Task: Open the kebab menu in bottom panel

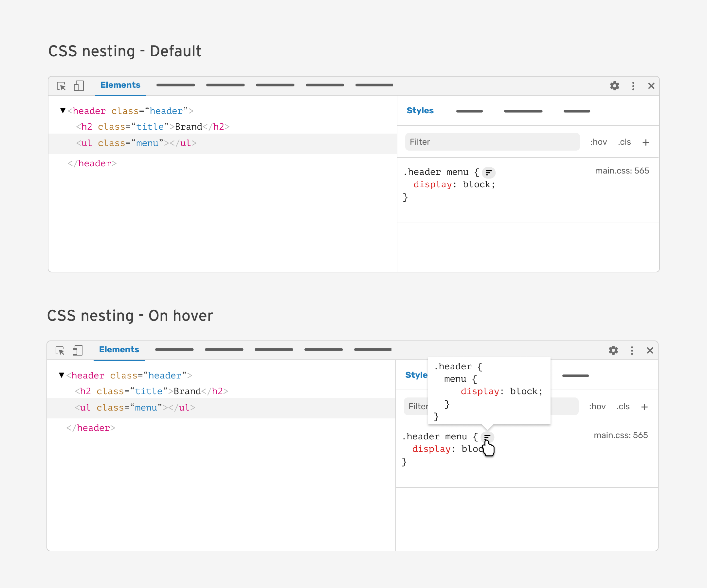Action: tap(632, 351)
